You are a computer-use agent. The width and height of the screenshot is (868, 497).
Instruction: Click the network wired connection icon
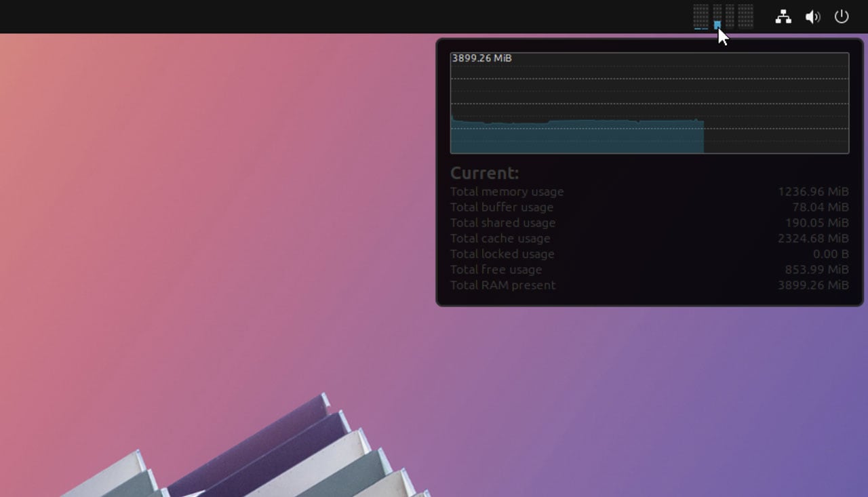pos(783,17)
